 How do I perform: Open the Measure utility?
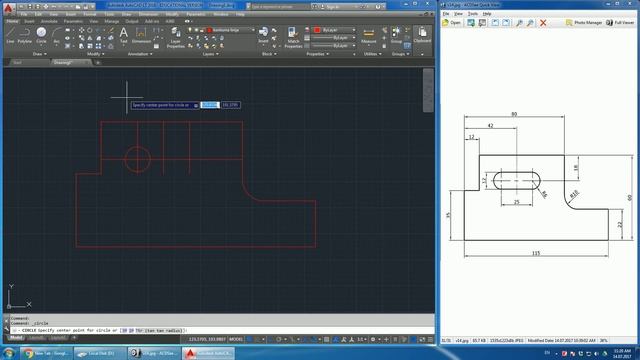368,36
